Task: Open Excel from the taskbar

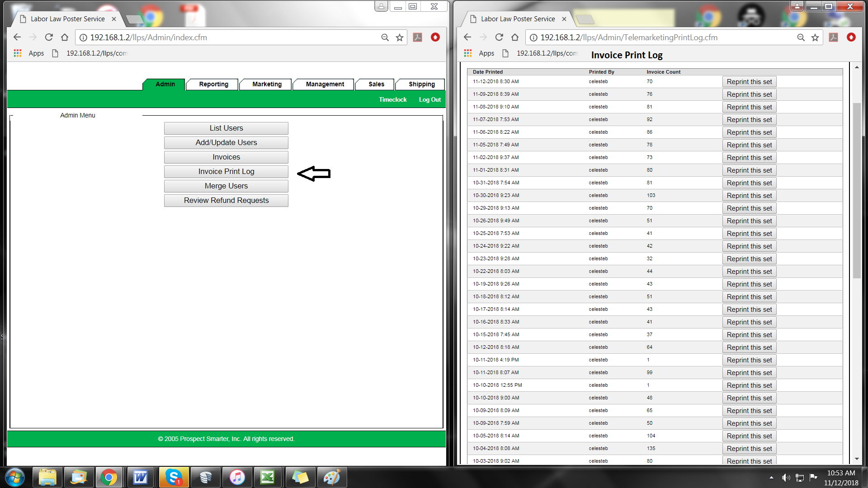Action: pyautogui.click(x=268, y=477)
